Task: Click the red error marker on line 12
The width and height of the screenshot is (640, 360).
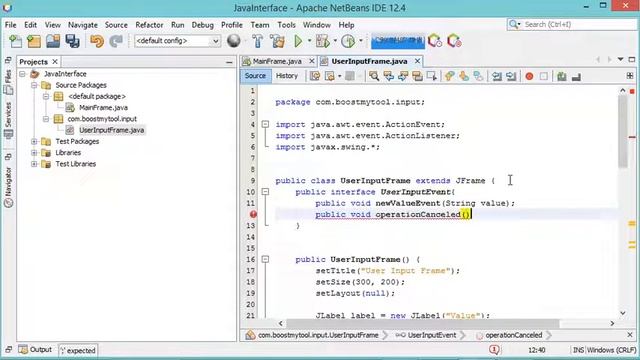Action: coord(253,214)
